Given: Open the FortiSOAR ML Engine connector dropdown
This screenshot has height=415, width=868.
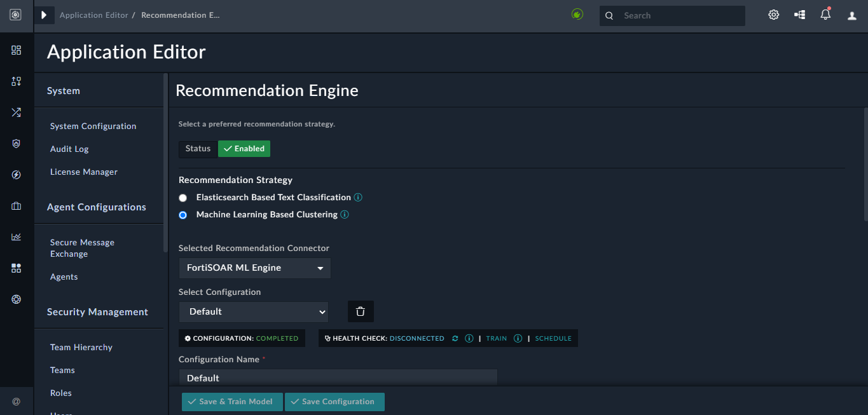Looking at the screenshot, I should point(254,268).
